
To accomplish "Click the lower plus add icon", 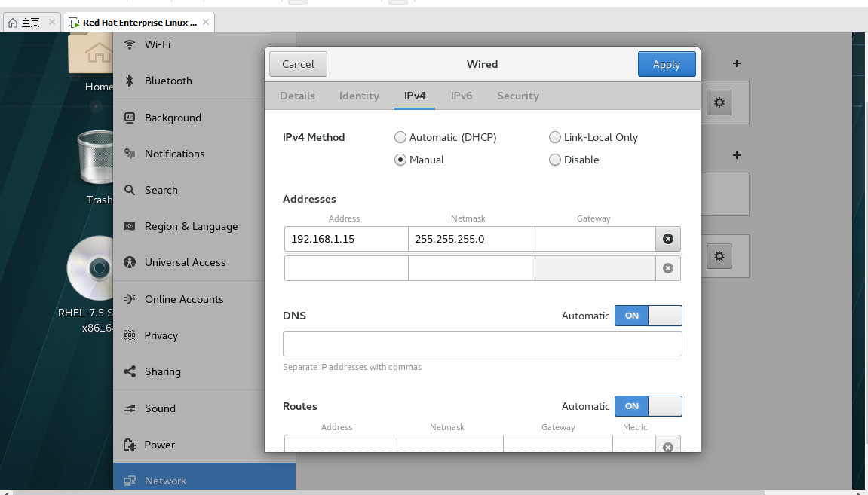I will (736, 155).
